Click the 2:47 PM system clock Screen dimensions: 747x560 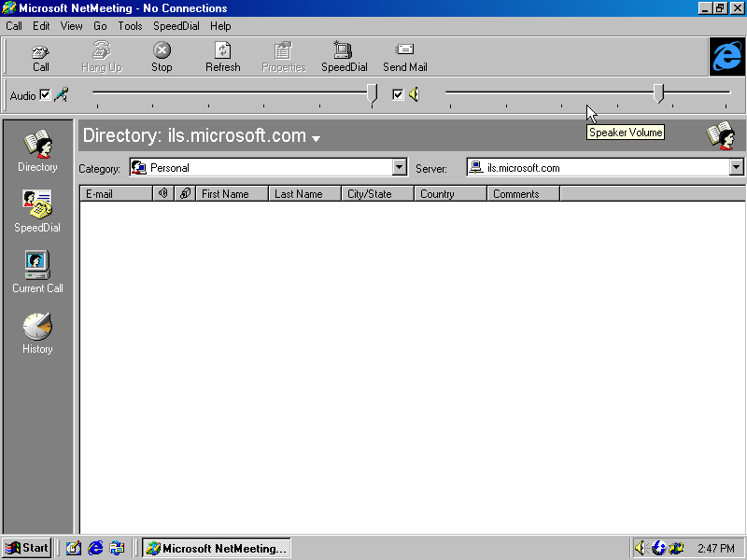click(x=716, y=549)
